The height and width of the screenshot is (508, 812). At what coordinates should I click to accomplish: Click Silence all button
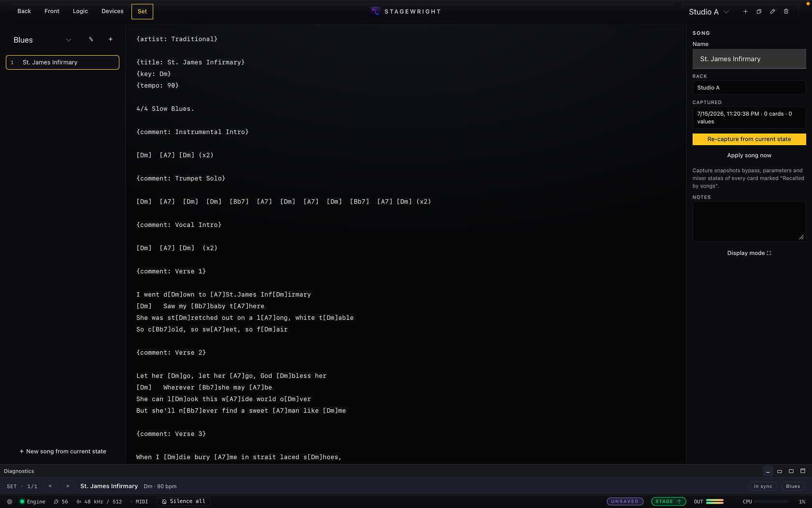(x=183, y=502)
